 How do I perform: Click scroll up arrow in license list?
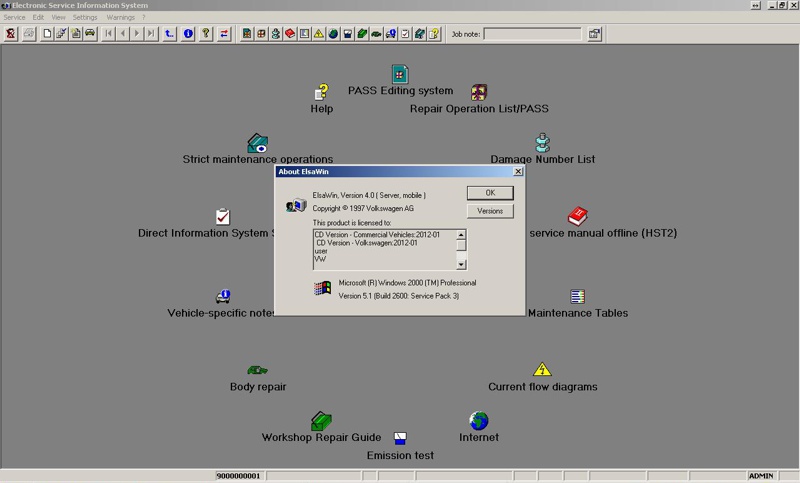point(461,235)
